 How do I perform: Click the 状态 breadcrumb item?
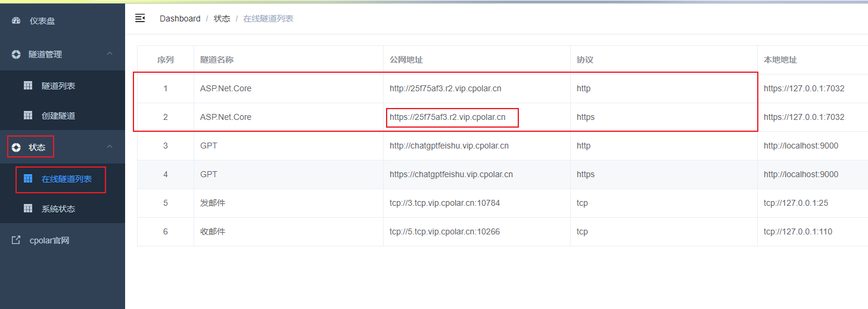point(222,18)
